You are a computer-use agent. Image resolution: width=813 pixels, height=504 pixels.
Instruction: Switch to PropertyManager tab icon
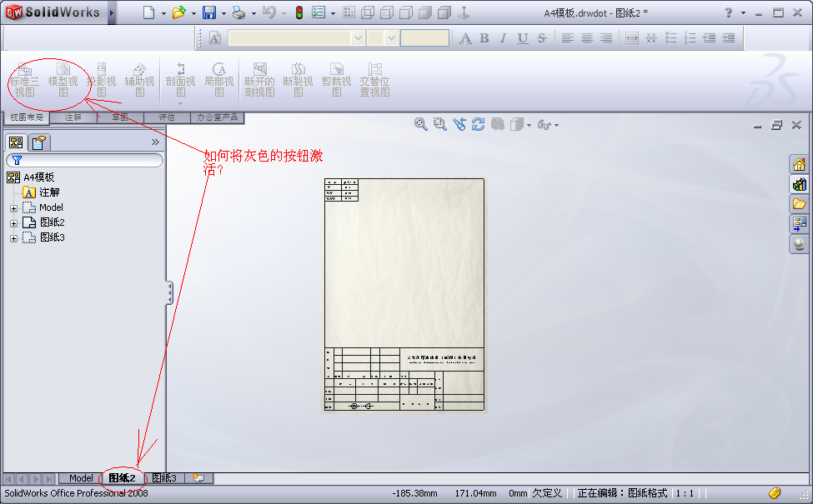pos(38,142)
